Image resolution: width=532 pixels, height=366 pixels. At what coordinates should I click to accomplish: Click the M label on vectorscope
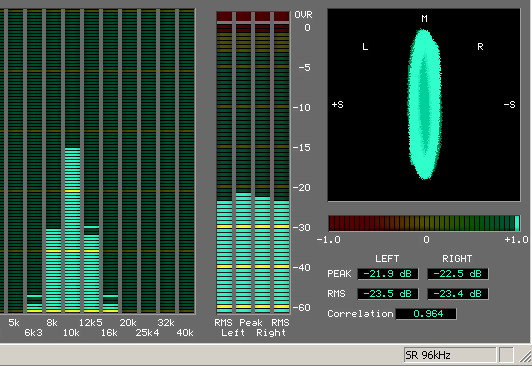click(424, 19)
